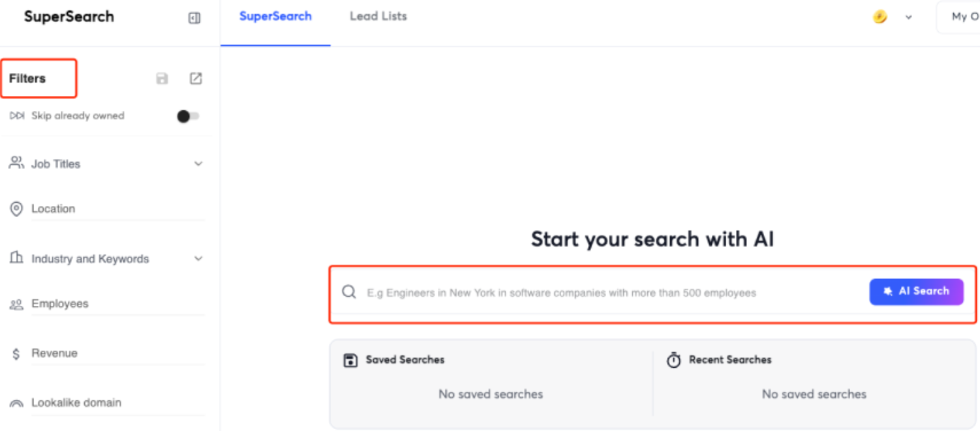
Task: Collapse the sidebar using panel icon
Action: (194, 18)
